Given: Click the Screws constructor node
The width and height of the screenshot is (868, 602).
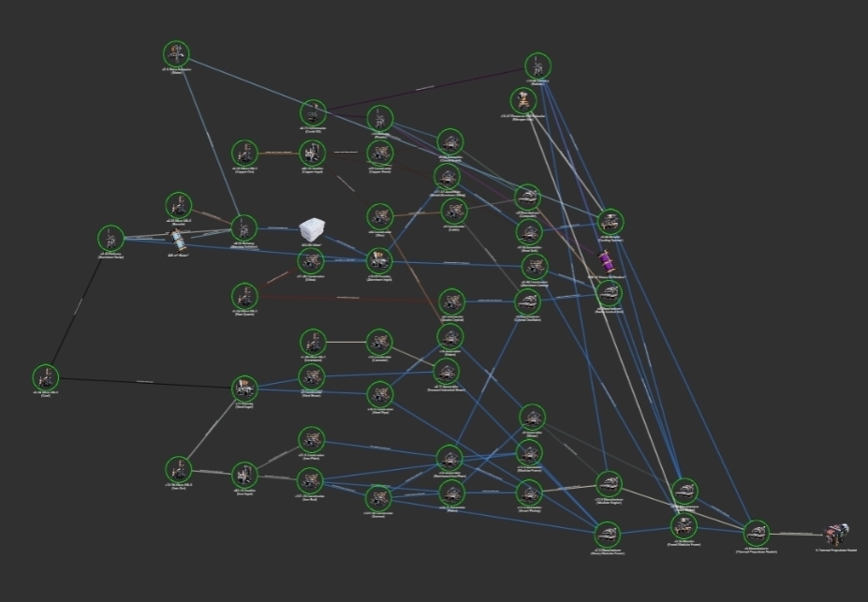Looking at the screenshot, I should [378, 496].
